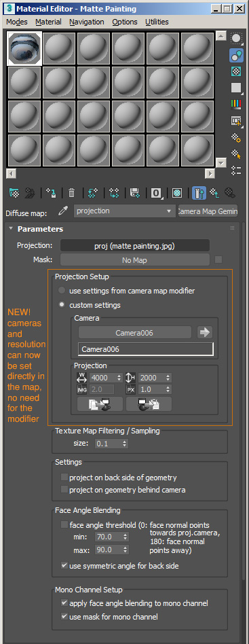Viewport: 249px width, 644px height.
Task: Enable project on back side of geometry
Action: click(64, 478)
